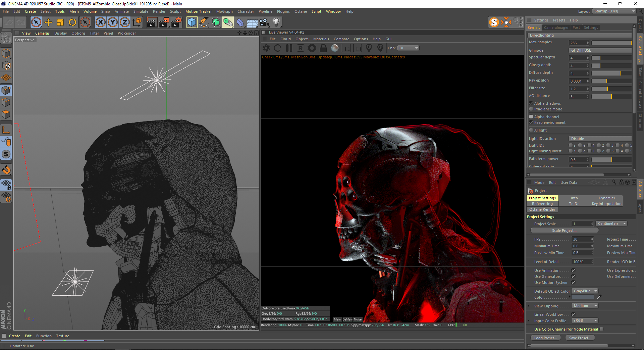This screenshot has height=350, width=644.
Task: Pause rendering in Live Viewer
Action: [x=289, y=48]
